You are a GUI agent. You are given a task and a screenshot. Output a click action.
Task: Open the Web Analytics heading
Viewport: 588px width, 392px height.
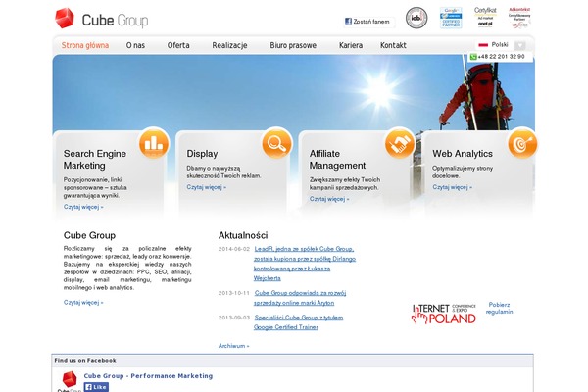(463, 154)
